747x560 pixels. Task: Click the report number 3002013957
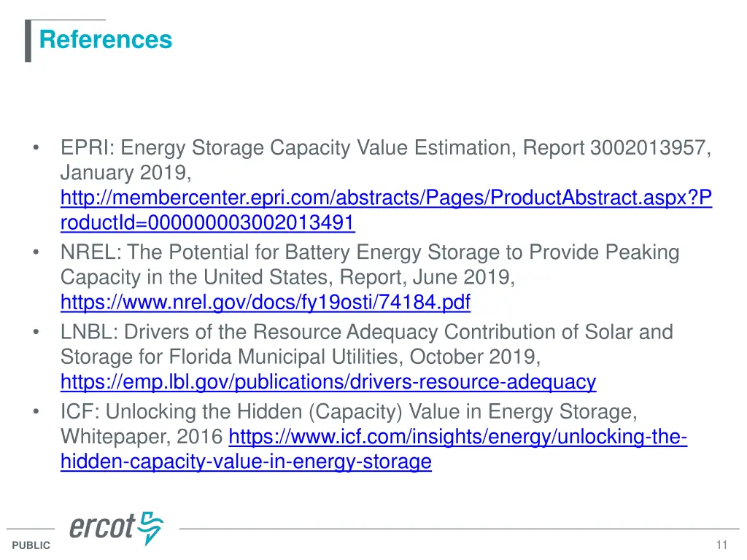[647, 148]
